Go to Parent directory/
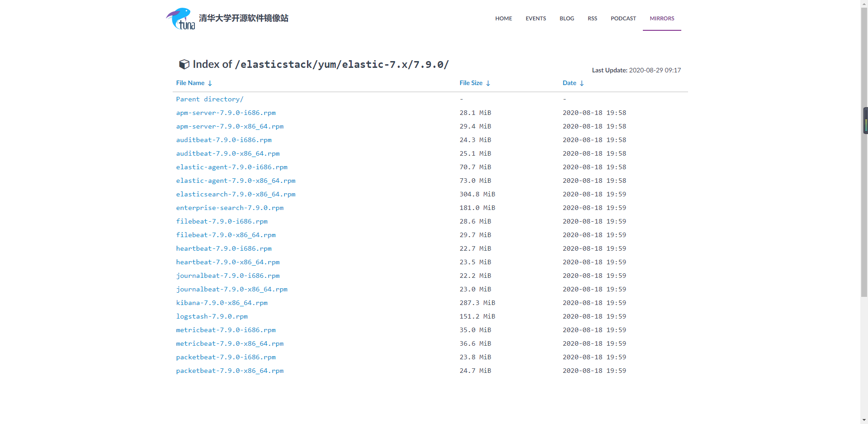The width and height of the screenshot is (868, 424). click(x=210, y=99)
